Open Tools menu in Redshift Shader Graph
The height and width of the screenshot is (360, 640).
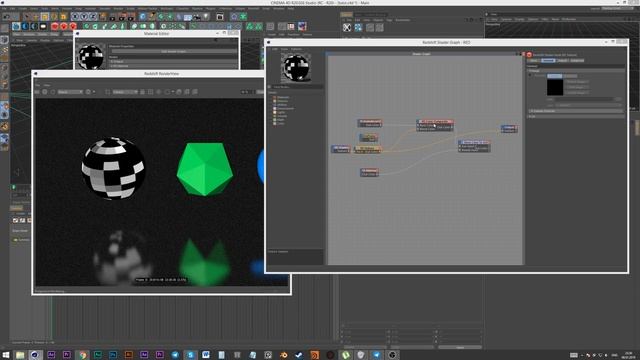[284, 49]
